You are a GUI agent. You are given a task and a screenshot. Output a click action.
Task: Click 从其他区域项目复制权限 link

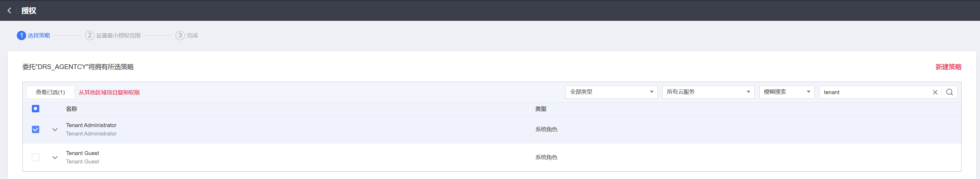coord(109,92)
